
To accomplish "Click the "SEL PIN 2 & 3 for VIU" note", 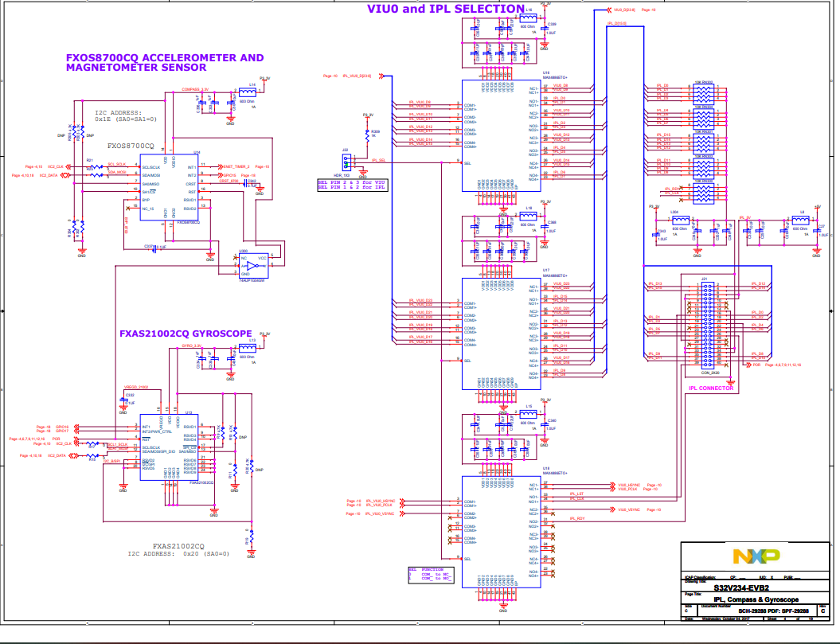I will (x=351, y=183).
